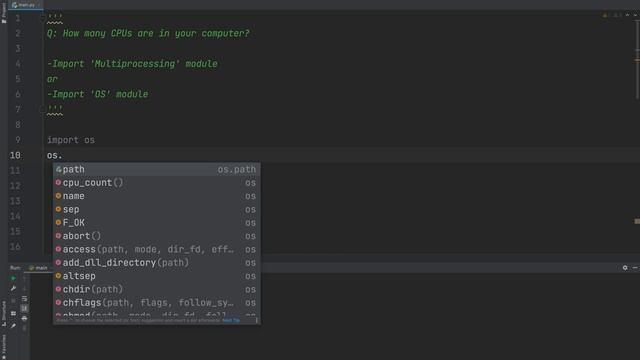The width and height of the screenshot is (640, 360).
Task: Stop the running process
Action: (13, 301)
